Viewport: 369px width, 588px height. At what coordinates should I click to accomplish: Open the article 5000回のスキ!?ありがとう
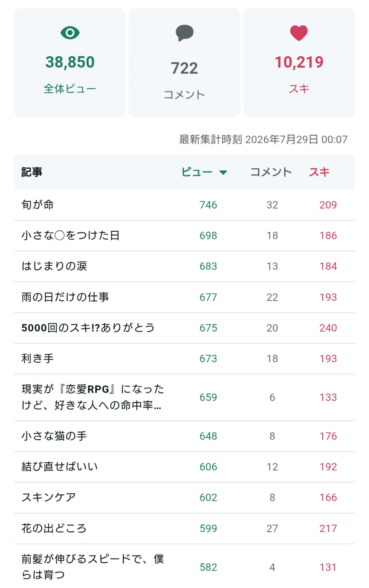88,328
